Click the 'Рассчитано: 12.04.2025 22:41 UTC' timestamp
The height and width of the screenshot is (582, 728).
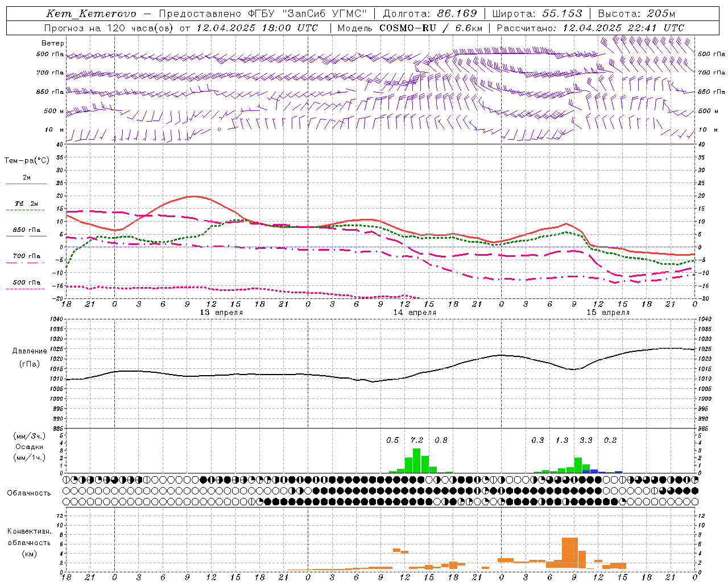point(590,28)
